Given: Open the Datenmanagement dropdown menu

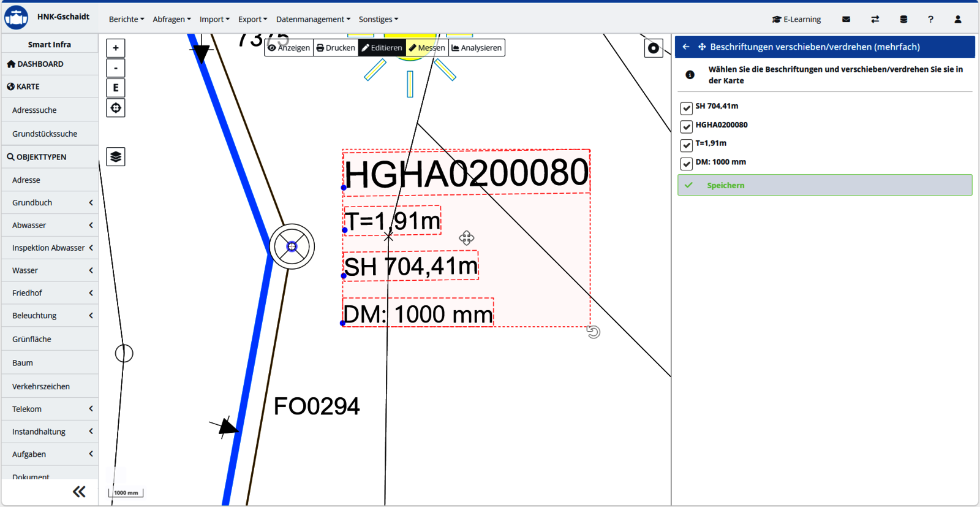Looking at the screenshot, I should click(313, 20).
